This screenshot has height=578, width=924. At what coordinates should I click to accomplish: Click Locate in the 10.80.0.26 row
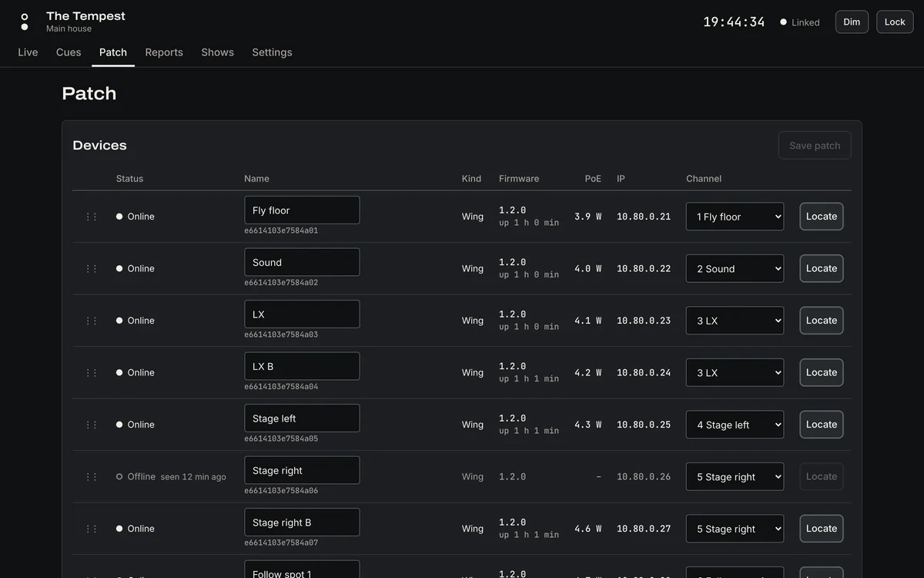(x=822, y=477)
